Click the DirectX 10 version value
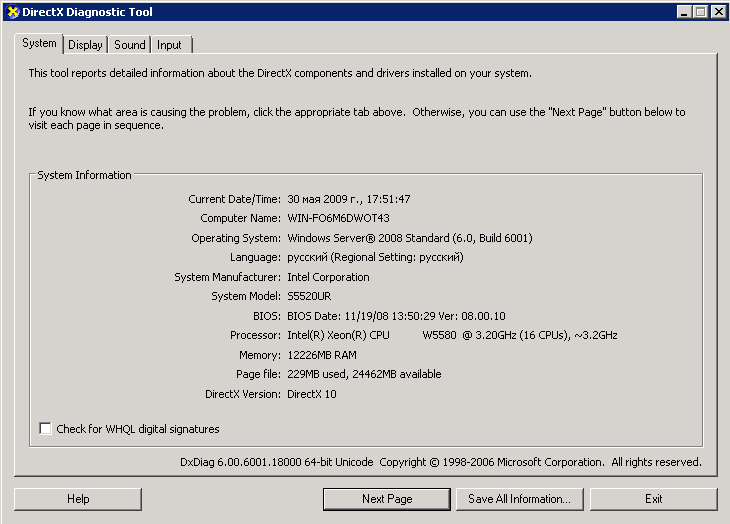Viewport: 730px width, 524px height. tap(311, 394)
